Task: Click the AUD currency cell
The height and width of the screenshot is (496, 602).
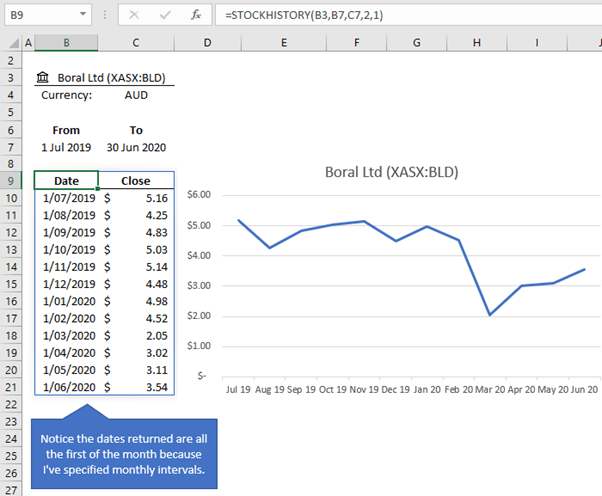Action: point(136,95)
